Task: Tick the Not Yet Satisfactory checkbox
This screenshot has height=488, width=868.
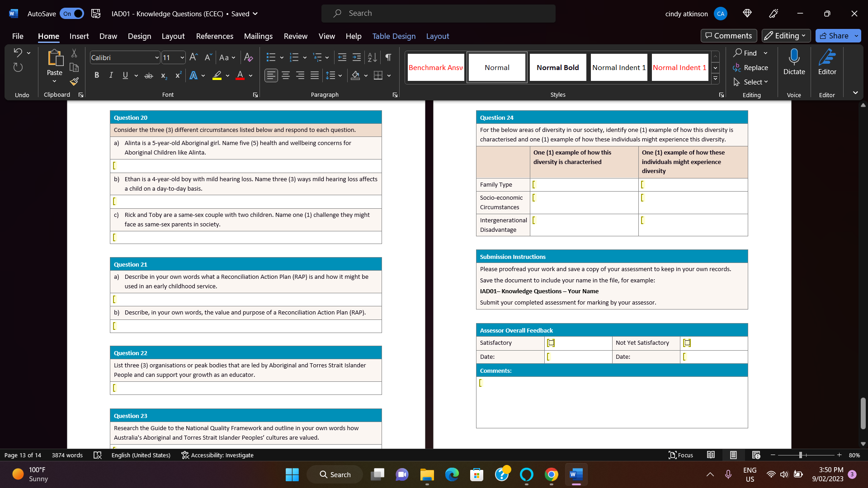Action: pyautogui.click(x=687, y=343)
